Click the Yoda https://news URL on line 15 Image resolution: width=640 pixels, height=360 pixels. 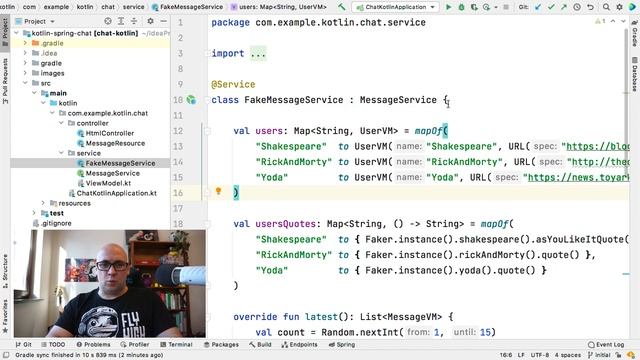(578, 178)
